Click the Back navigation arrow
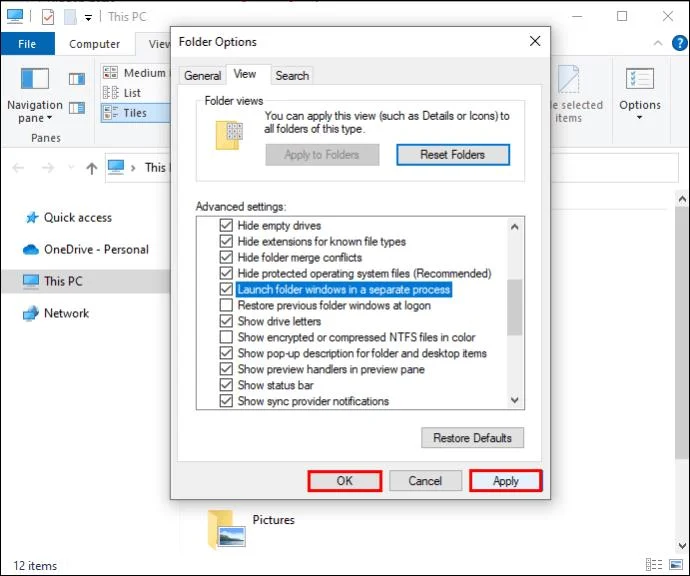 tap(18, 168)
